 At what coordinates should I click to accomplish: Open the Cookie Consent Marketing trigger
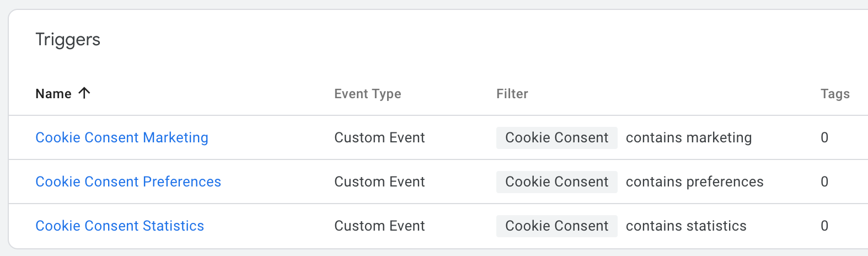pos(122,137)
